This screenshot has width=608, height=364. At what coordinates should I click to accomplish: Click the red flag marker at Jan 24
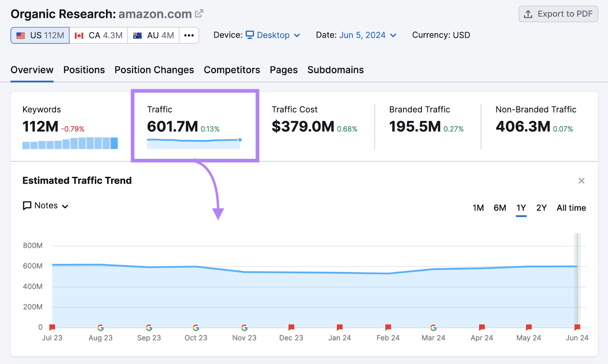point(339,327)
